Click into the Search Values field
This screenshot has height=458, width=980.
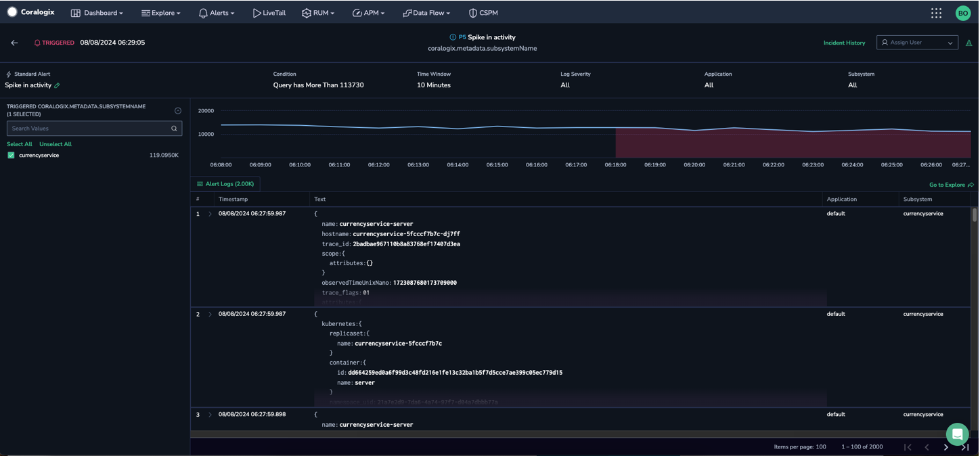[x=94, y=129]
